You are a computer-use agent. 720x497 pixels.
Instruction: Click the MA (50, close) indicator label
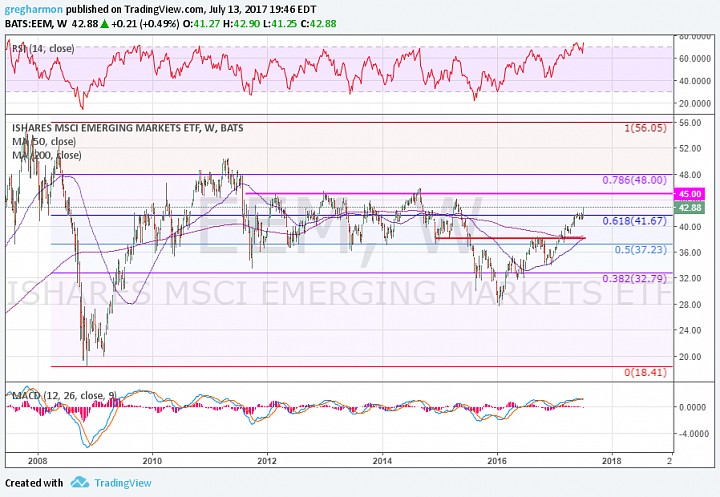coord(44,141)
